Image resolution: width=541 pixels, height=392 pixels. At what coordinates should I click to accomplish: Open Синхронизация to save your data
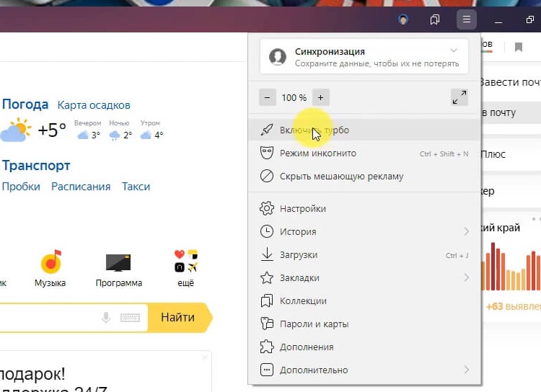[x=364, y=56]
